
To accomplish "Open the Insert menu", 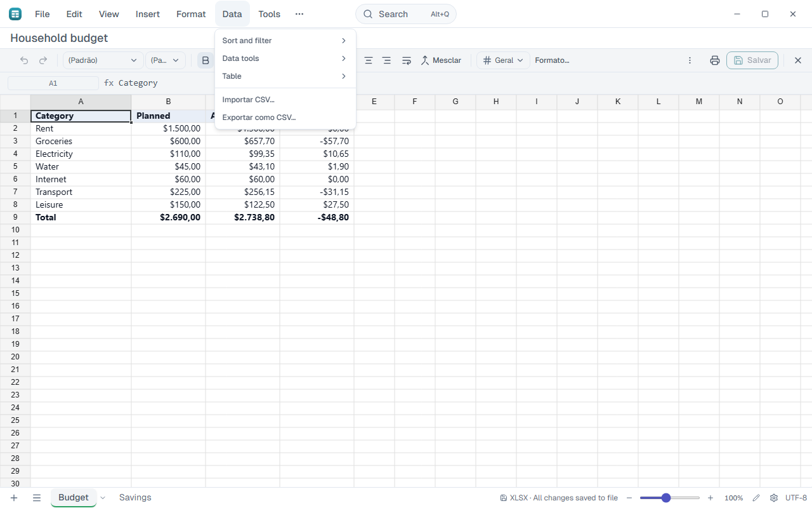I will [148, 14].
